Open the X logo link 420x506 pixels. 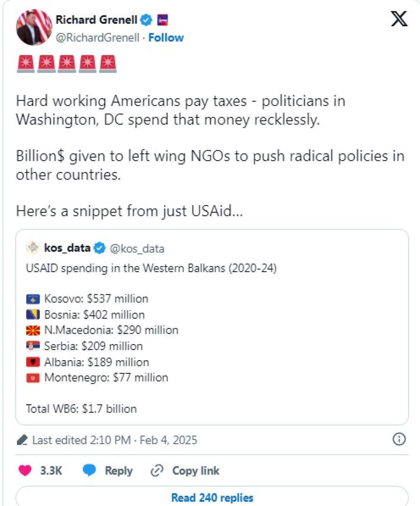[x=399, y=19]
